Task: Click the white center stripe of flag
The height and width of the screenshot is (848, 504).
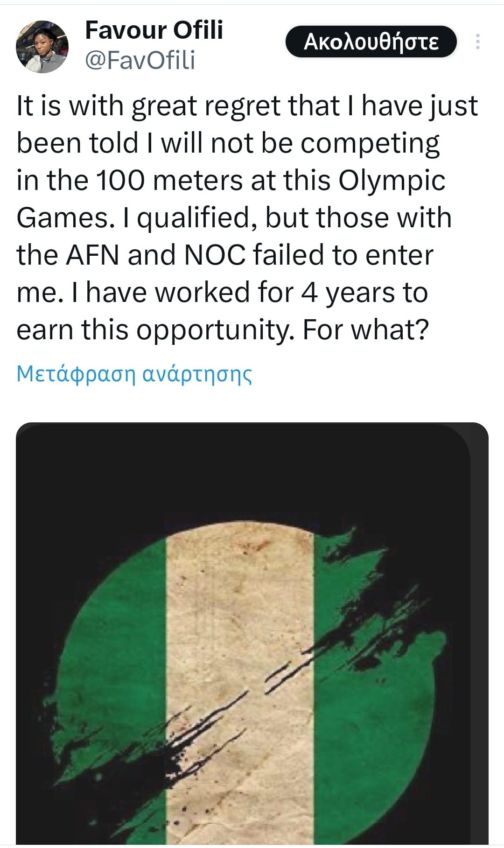Action: pyautogui.click(x=238, y=630)
